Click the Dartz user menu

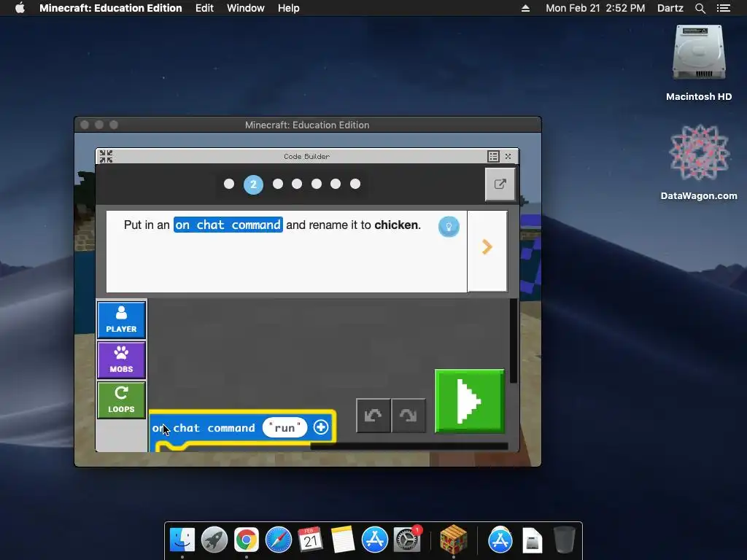(670, 8)
